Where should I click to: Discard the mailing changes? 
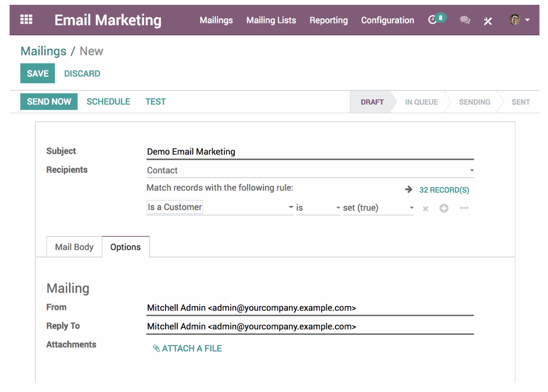[82, 74]
